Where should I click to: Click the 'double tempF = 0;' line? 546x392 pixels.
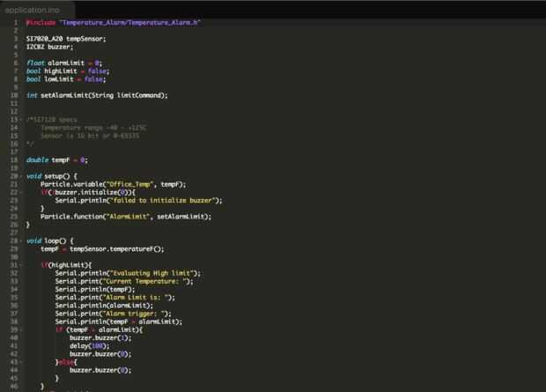56,160
